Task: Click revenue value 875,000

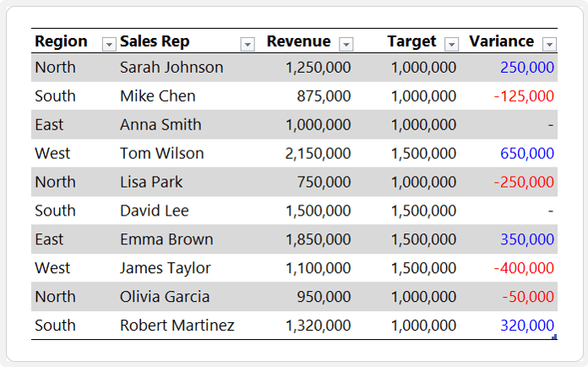Action: pyautogui.click(x=324, y=96)
